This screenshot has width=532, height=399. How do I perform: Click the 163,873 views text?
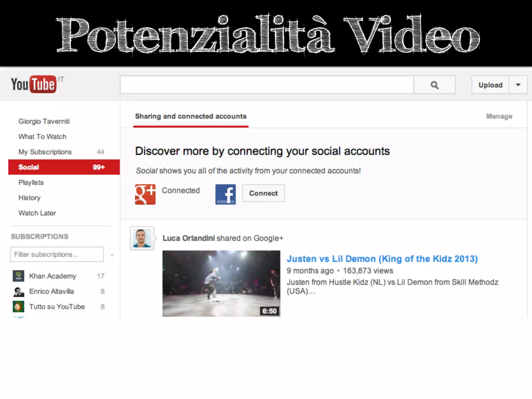[x=368, y=271]
